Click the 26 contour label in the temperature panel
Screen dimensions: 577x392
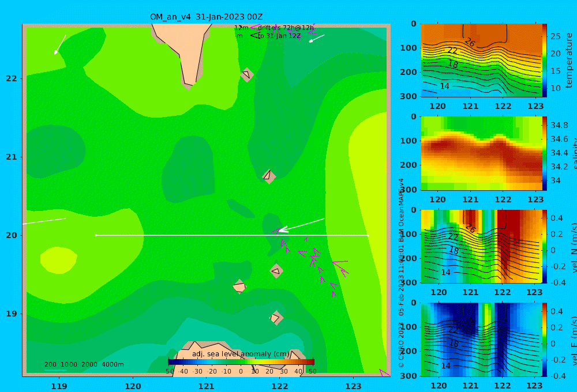[x=470, y=42]
